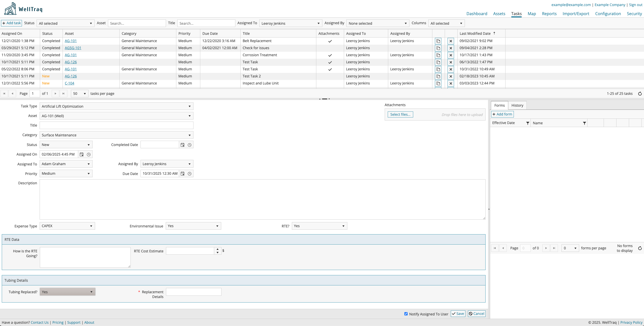Refresh the tasks grid
The width and height of the screenshot is (644, 326).
[x=640, y=94]
